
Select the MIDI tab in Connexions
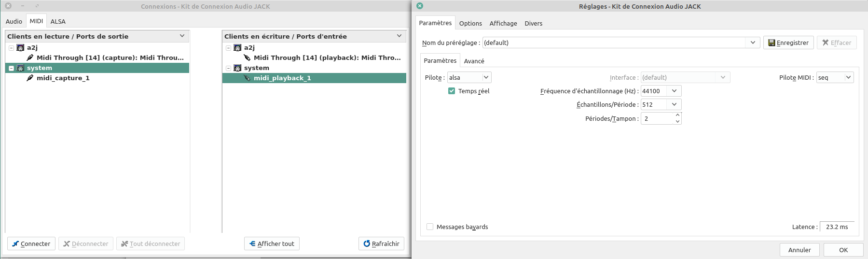36,21
